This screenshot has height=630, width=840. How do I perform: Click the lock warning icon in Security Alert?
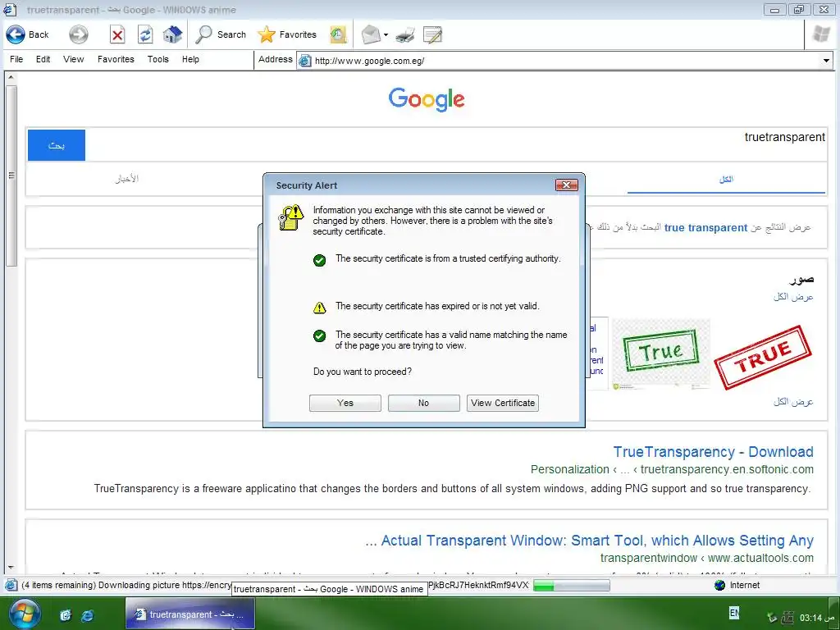point(291,217)
